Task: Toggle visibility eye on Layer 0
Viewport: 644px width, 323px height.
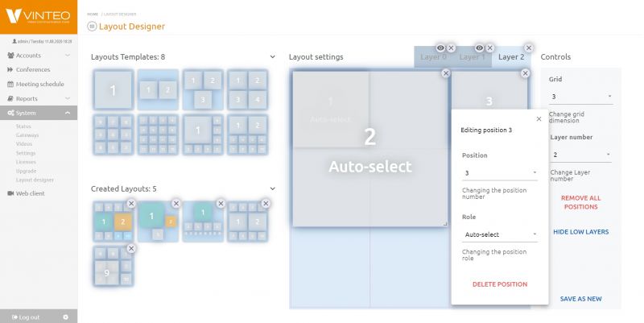Action: (x=440, y=48)
